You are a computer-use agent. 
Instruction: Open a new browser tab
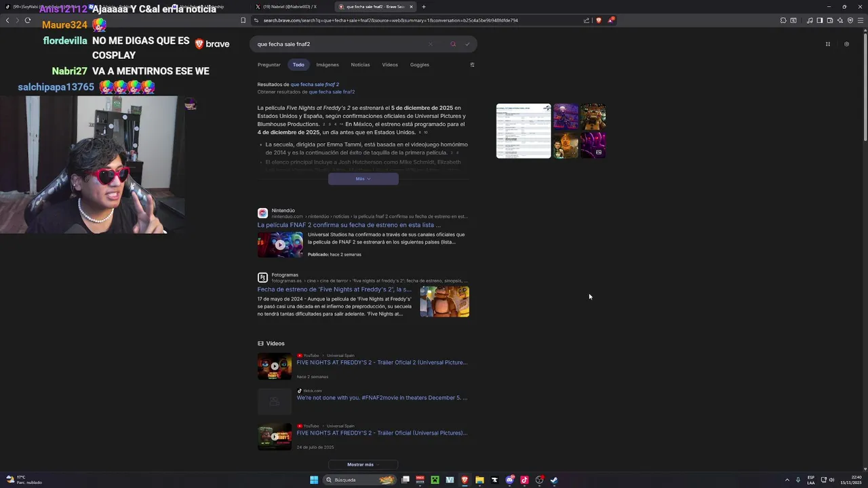click(x=424, y=7)
